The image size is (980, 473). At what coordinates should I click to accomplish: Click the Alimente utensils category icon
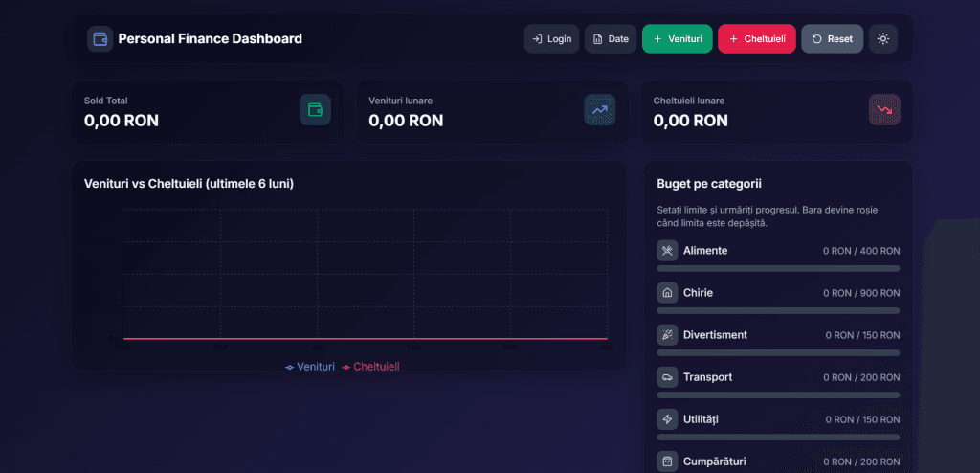click(667, 251)
